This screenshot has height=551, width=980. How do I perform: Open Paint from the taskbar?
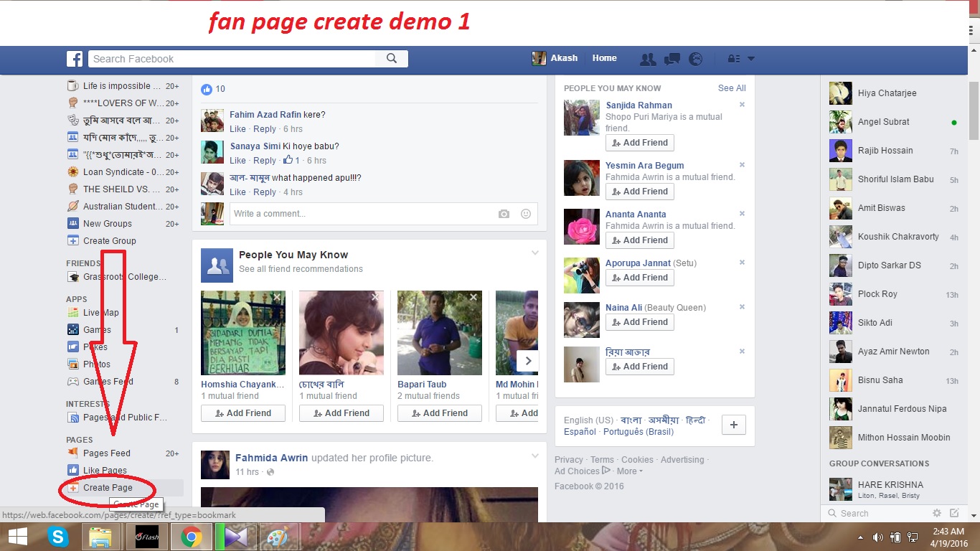pyautogui.click(x=278, y=537)
